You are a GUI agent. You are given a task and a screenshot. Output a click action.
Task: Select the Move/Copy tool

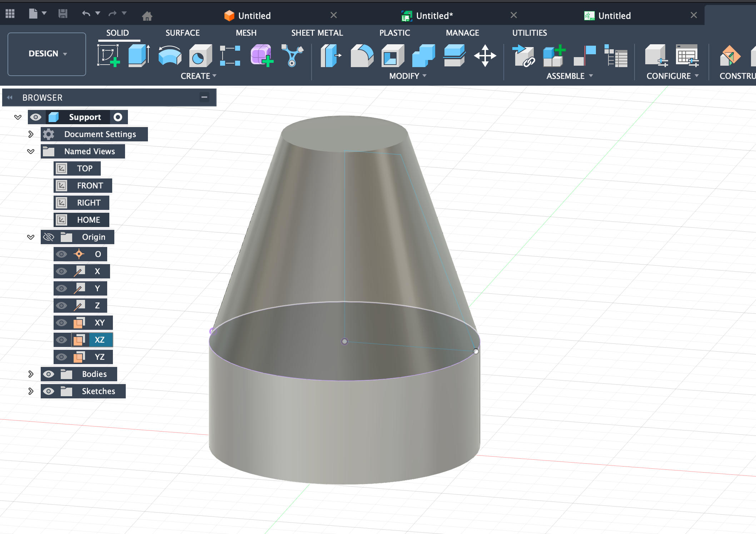pos(485,56)
